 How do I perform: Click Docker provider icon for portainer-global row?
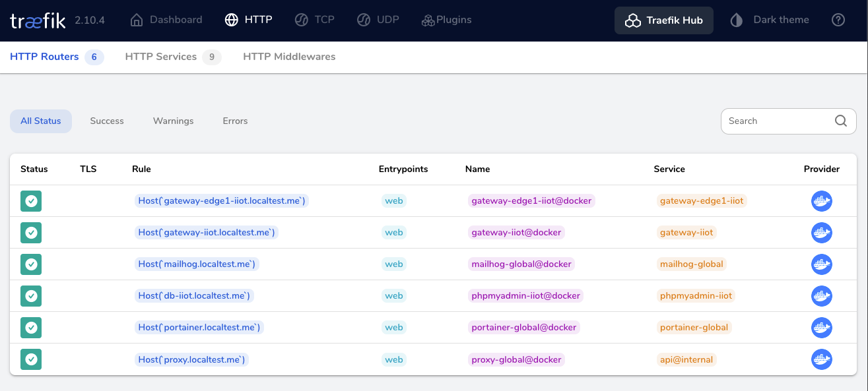[x=822, y=328]
